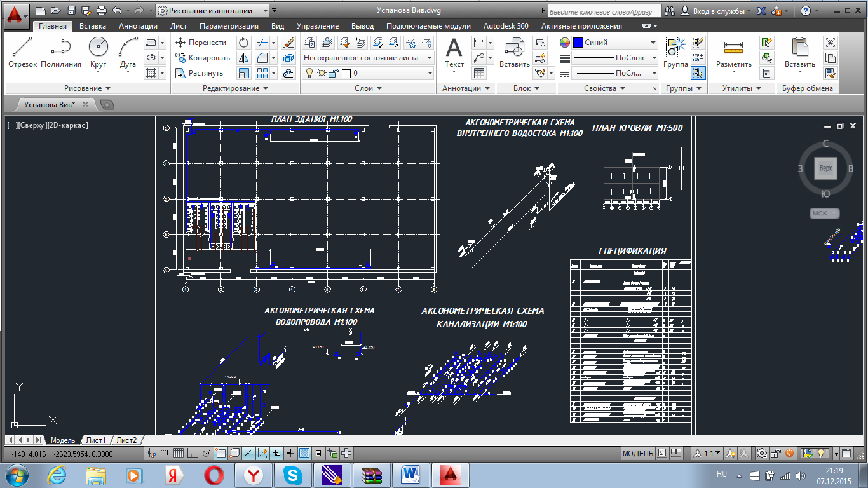Toggle group selection button in Группы panel

698,73
